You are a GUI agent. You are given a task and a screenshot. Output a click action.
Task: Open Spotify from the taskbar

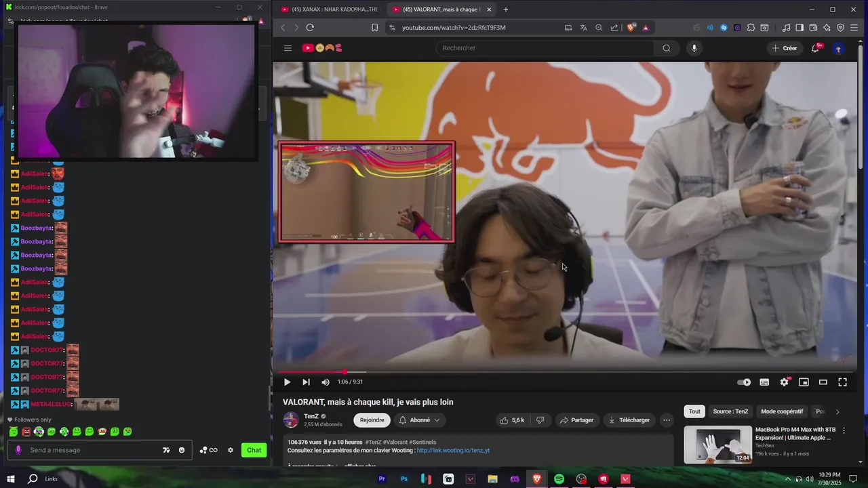[x=559, y=479]
